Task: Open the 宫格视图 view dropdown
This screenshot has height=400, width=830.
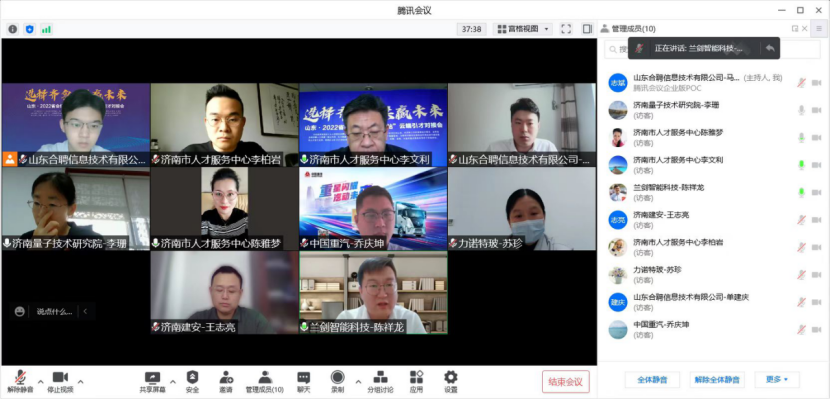Action: pos(523,29)
